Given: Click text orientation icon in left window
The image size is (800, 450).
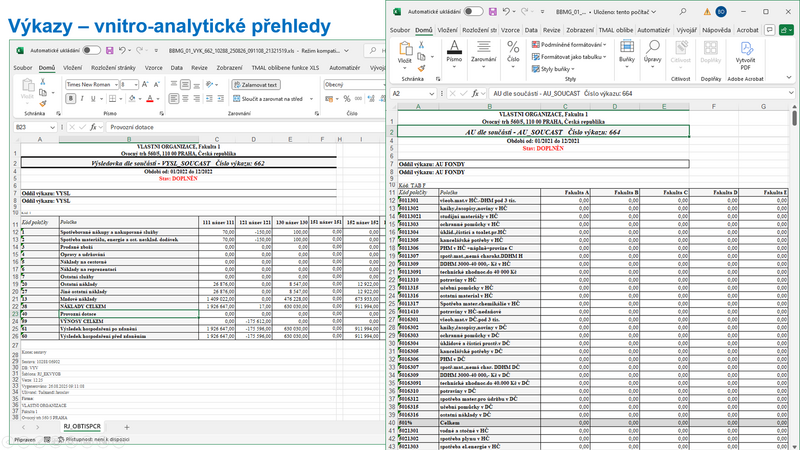Looking at the screenshot, I should 209,85.
